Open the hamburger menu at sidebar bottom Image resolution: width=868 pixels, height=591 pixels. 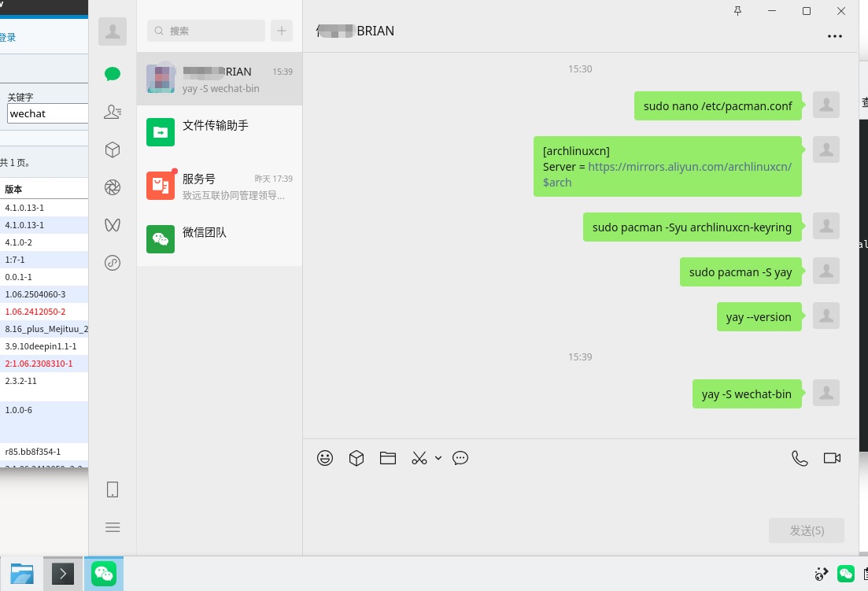point(113,527)
